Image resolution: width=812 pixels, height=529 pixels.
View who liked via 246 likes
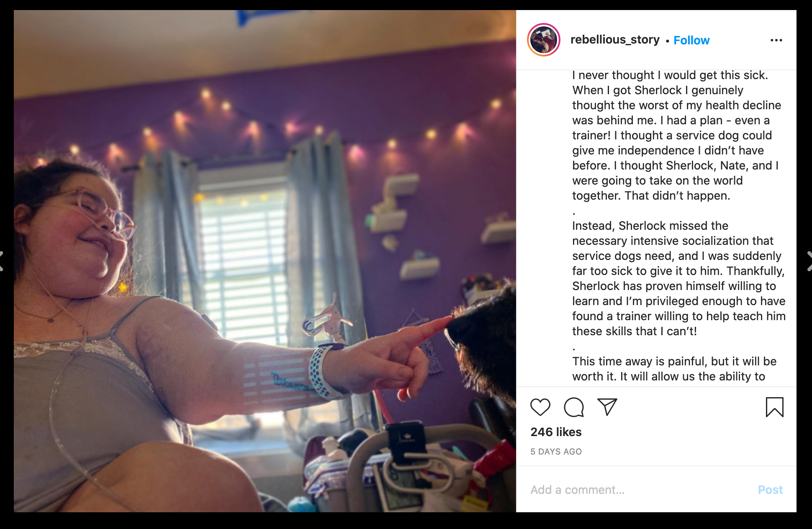coord(556,432)
